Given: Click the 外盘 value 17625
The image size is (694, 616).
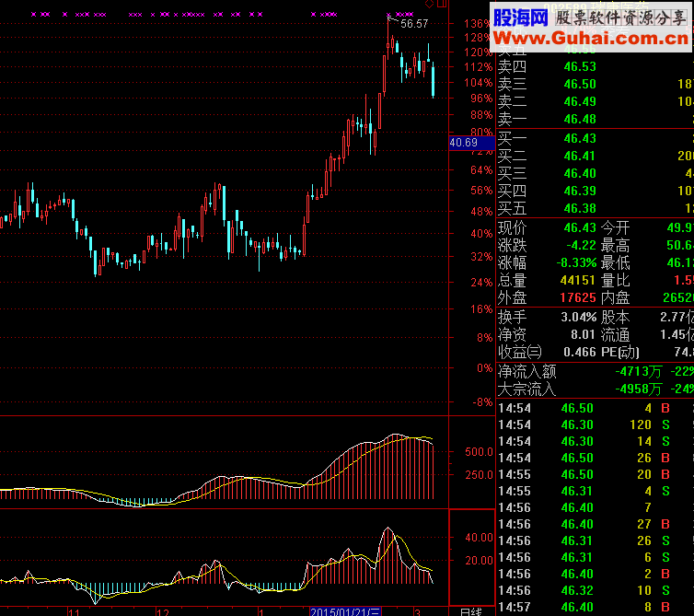Looking at the screenshot, I should pos(578,297).
